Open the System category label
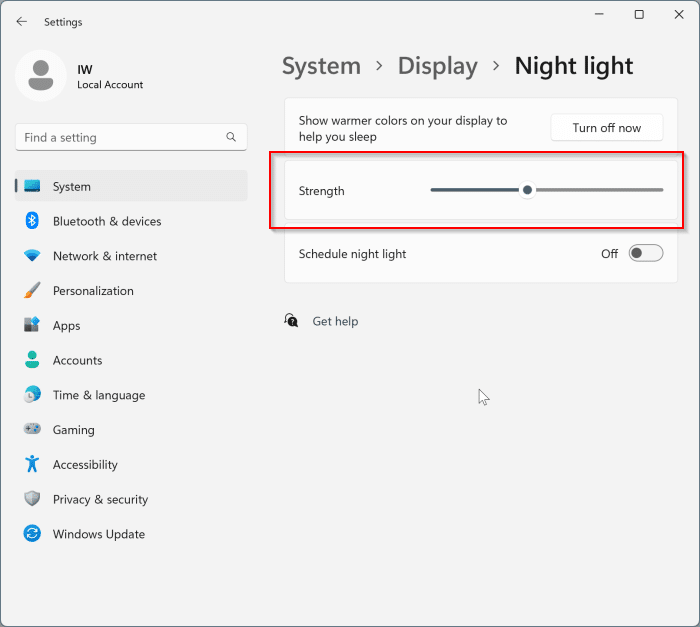This screenshot has height=627, width=700. 72,187
